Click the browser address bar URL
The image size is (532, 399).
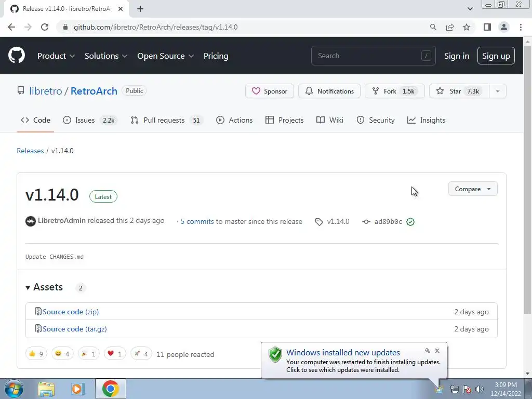point(155,27)
